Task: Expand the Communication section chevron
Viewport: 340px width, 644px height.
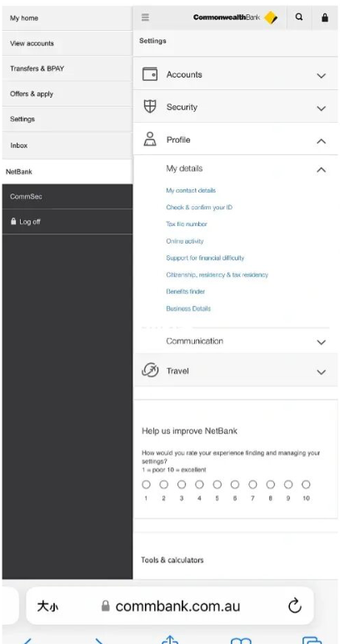Action: pyautogui.click(x=321, y=343)
